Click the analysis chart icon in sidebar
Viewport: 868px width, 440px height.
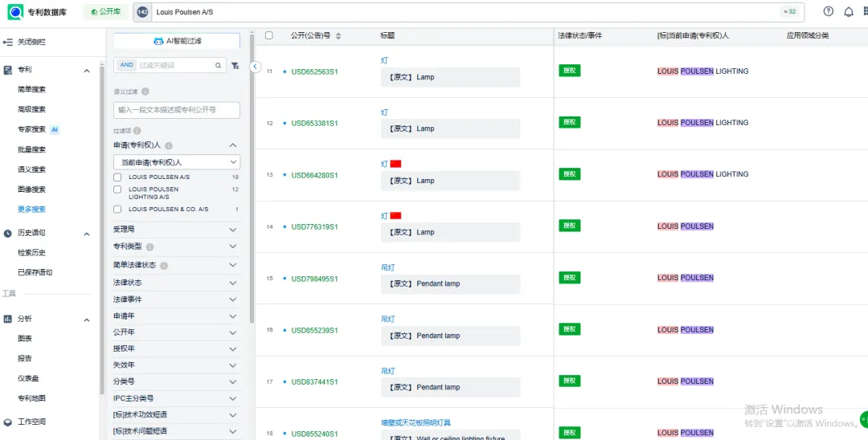[8, 319]
